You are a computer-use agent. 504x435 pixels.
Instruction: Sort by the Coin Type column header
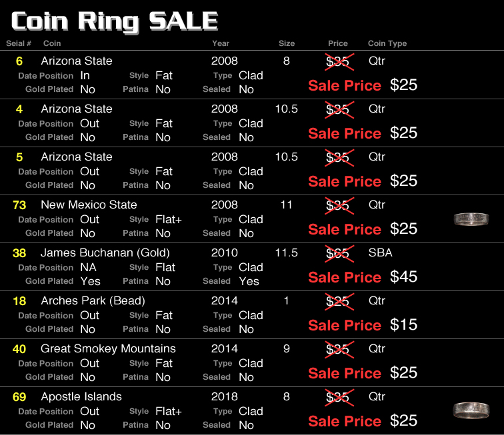click(x=387, y=43)
